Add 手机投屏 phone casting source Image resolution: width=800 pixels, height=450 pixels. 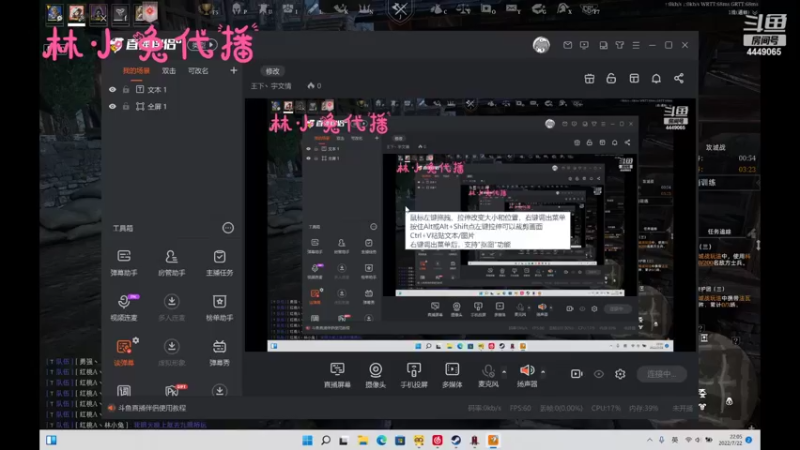pos(414,375)
